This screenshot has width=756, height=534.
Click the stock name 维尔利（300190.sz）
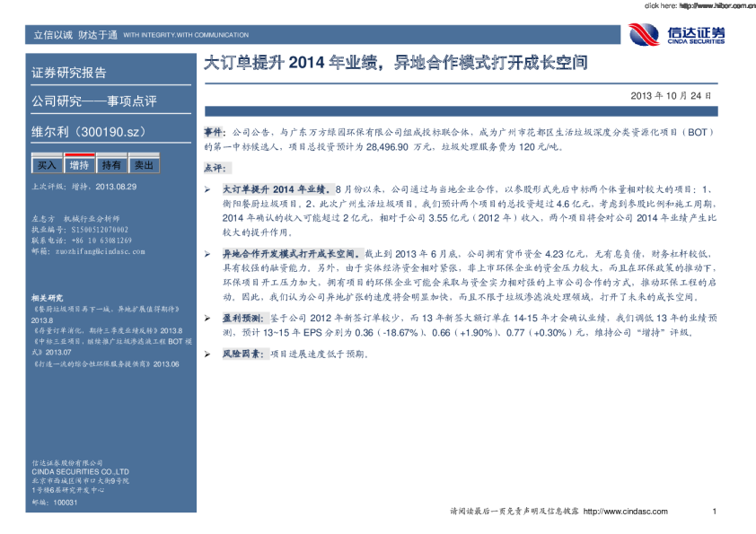point(88,132)
